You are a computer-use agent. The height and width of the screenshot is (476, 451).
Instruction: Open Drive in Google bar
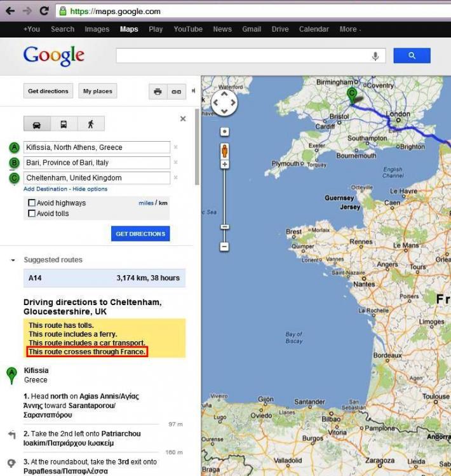point(280,29)
